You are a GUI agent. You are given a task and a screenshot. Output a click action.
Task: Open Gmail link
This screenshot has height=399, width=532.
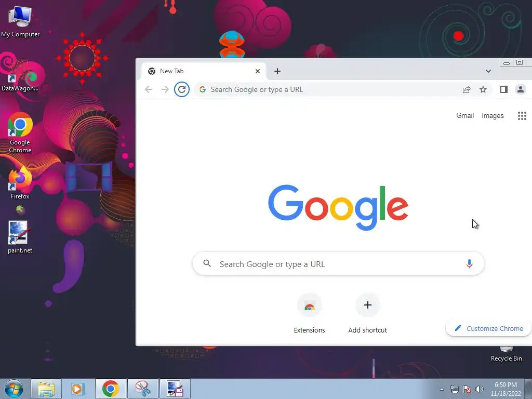pos(465,116)
